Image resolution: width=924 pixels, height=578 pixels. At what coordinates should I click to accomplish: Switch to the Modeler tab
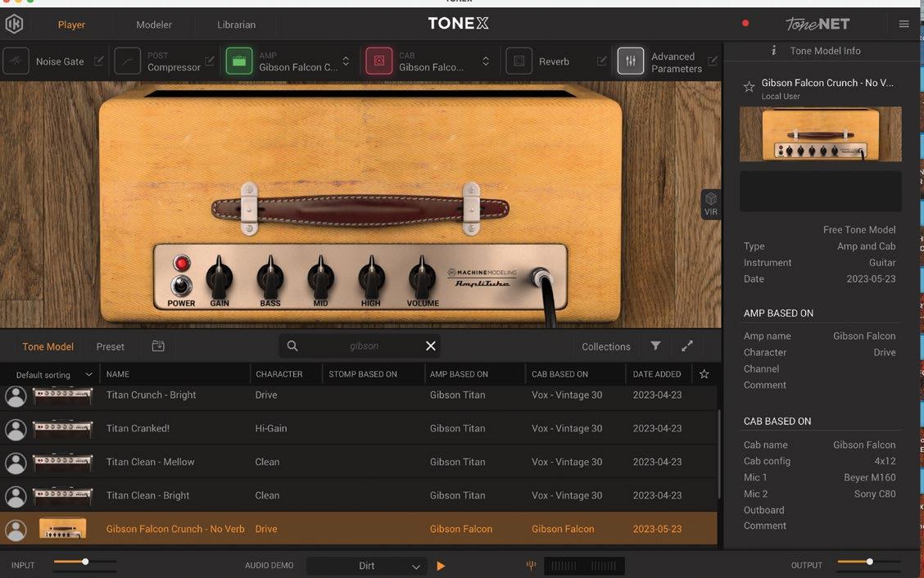154,25
